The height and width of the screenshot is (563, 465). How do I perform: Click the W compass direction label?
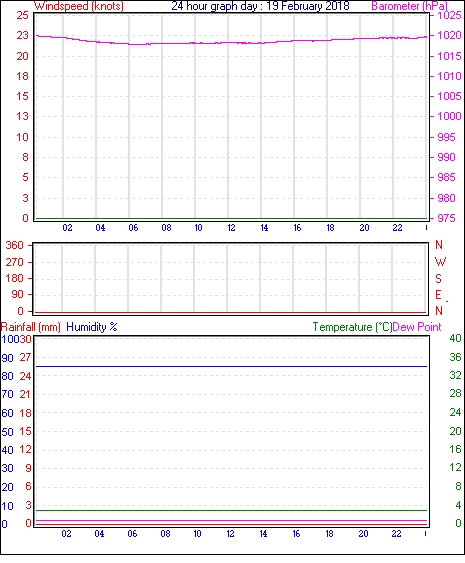click(x=440, y=262)
